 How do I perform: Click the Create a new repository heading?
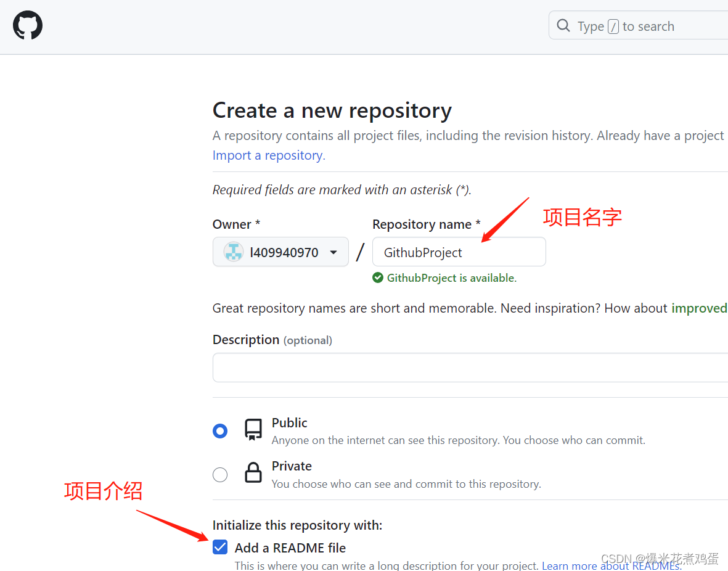[x=332, y=110]
